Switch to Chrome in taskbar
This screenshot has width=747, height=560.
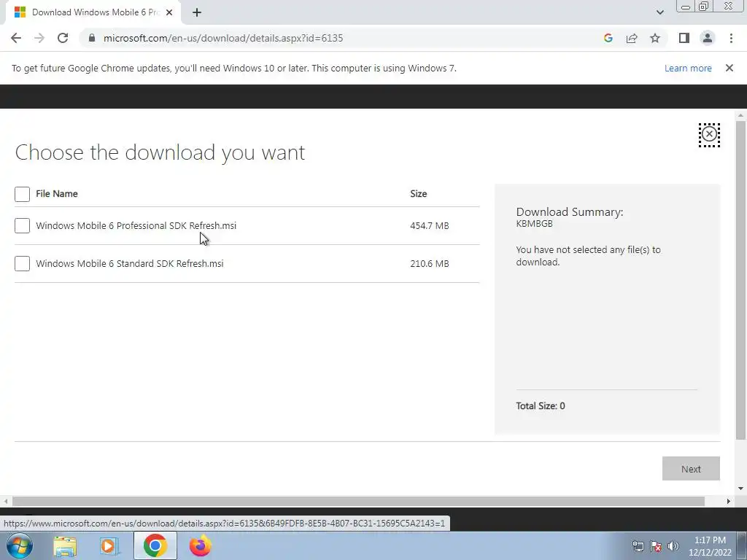point(155,545)
